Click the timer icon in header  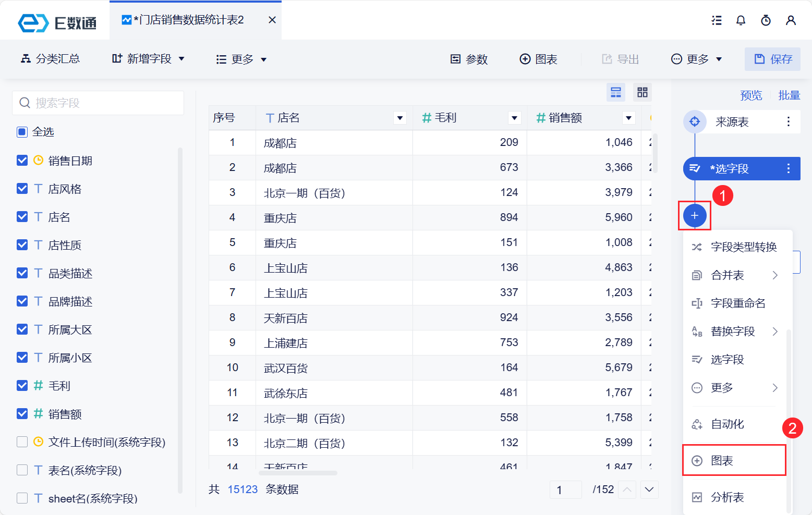pyautogui.click(x=766, y=20)
